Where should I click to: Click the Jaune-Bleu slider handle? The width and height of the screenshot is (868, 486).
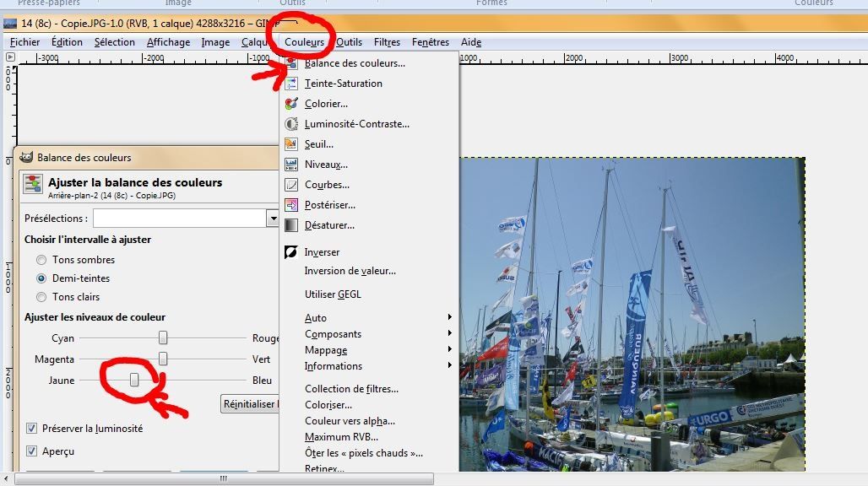pos(134,380)
